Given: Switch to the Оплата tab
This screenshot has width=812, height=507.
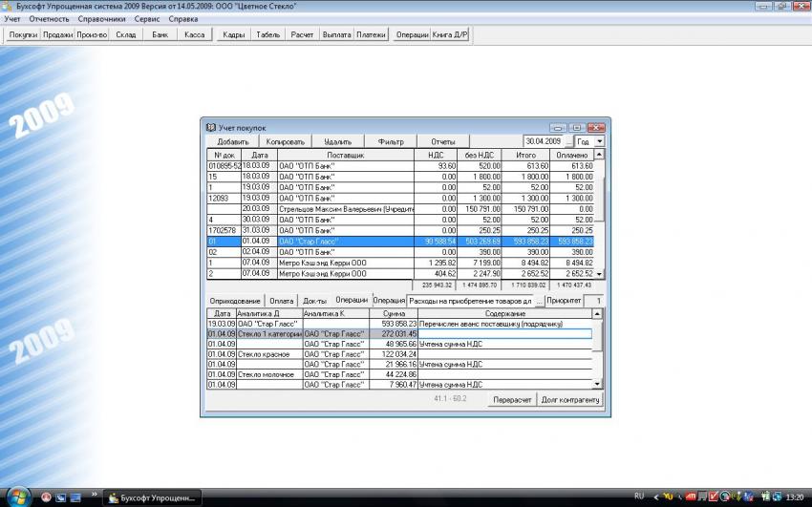Looking at the screenshot, I should [x=281, y=300].
